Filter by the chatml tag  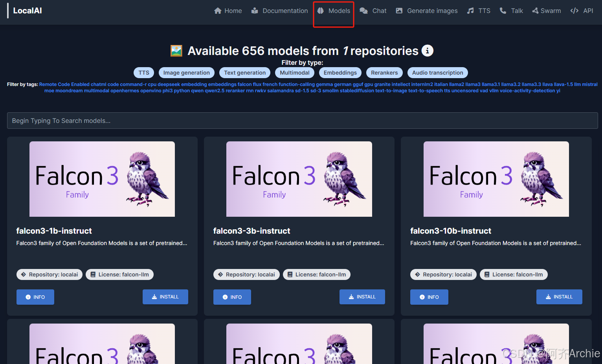pyautogui.click(x=99, y=84)
